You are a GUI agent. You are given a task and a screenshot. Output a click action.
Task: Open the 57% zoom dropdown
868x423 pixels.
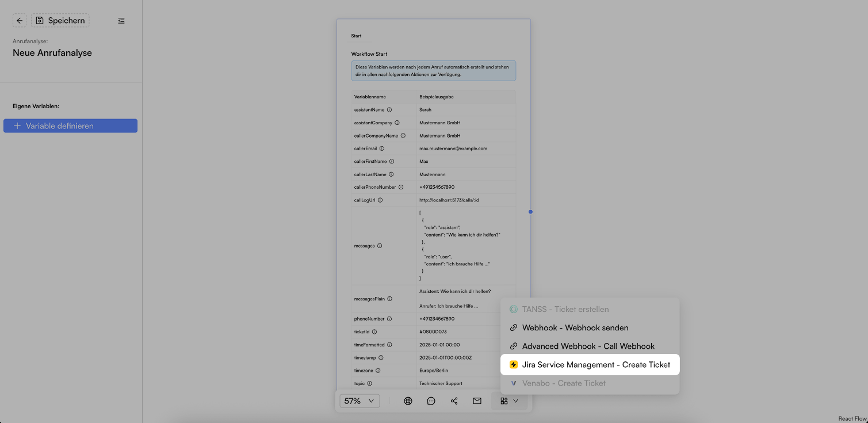coord(360,401)
